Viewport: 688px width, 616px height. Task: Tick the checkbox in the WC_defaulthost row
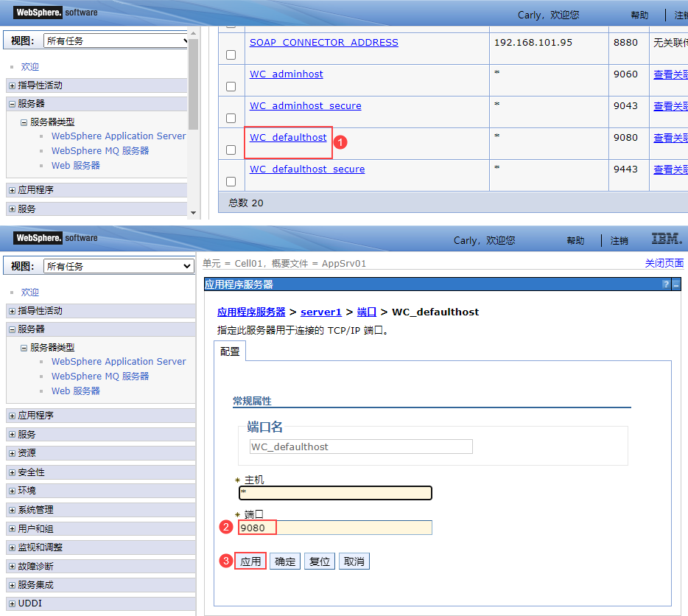231,150
